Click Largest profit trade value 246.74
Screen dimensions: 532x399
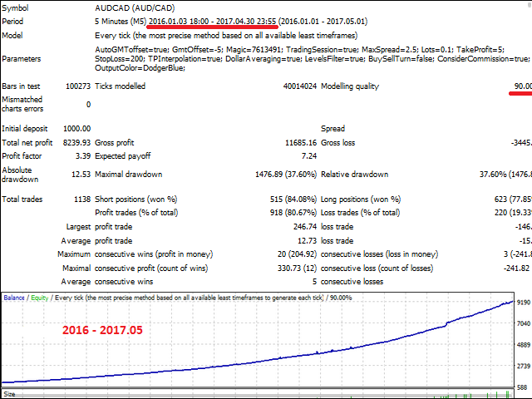(x=305, y=227)
